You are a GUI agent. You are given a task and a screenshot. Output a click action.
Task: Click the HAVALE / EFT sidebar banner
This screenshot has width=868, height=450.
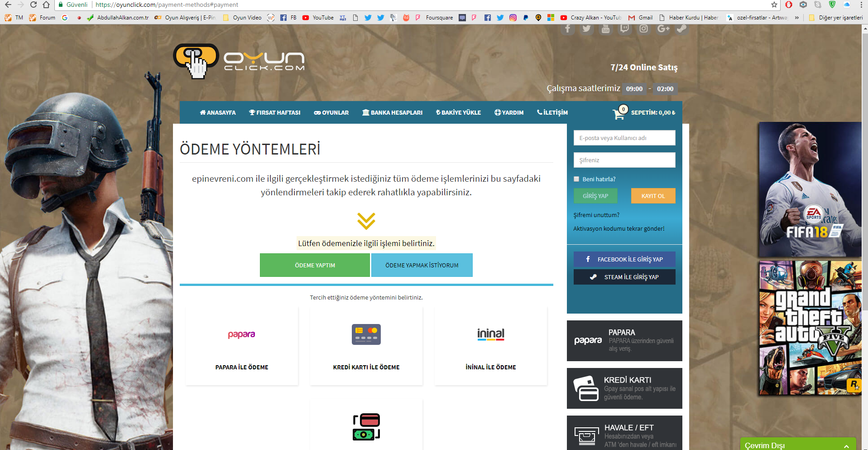(x=624, y=433)
